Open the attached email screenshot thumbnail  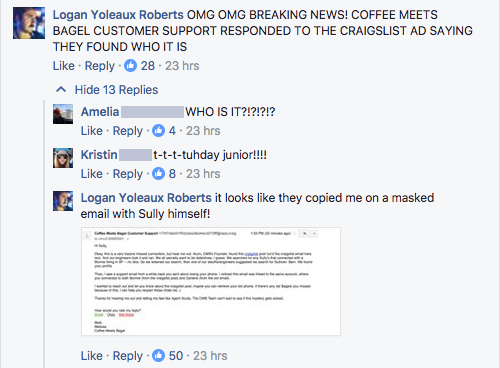pyautogui.click(x=211, y=282)
